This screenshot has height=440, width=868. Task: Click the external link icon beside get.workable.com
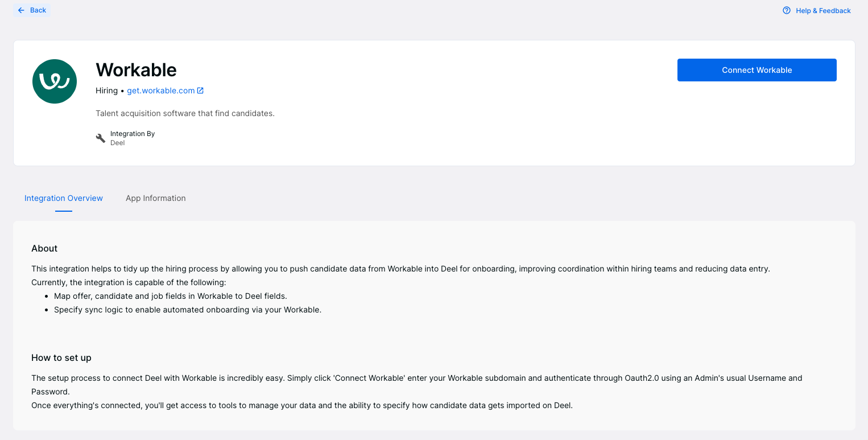200,91
